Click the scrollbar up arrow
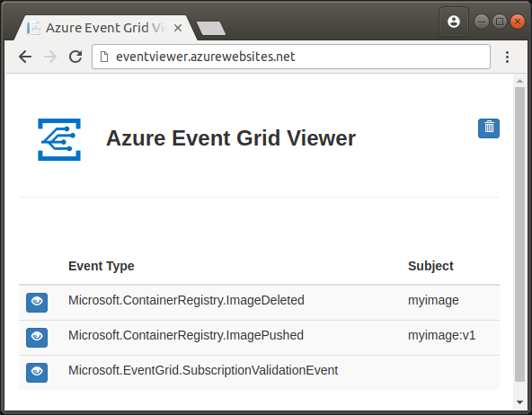The height and width of the screenshot is (415, 532). click(x=519, y=81)
